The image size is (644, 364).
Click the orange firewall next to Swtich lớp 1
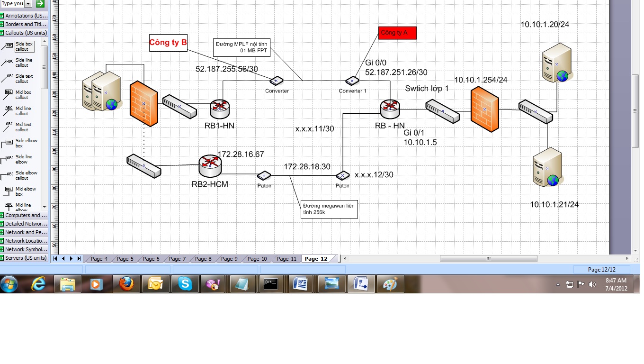click(484, 109)
